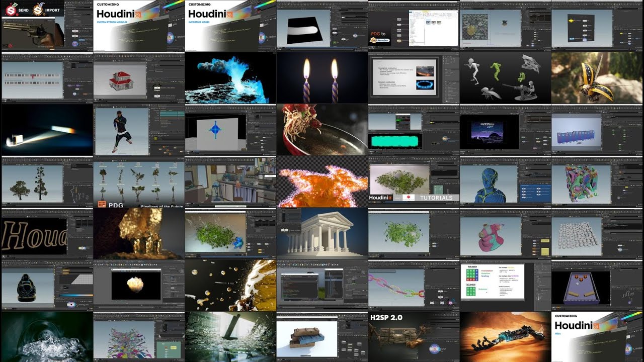Viewport: 644px width, 362px height.
Task: Open the blue water splash thumbnail
Action: (230, 78)
